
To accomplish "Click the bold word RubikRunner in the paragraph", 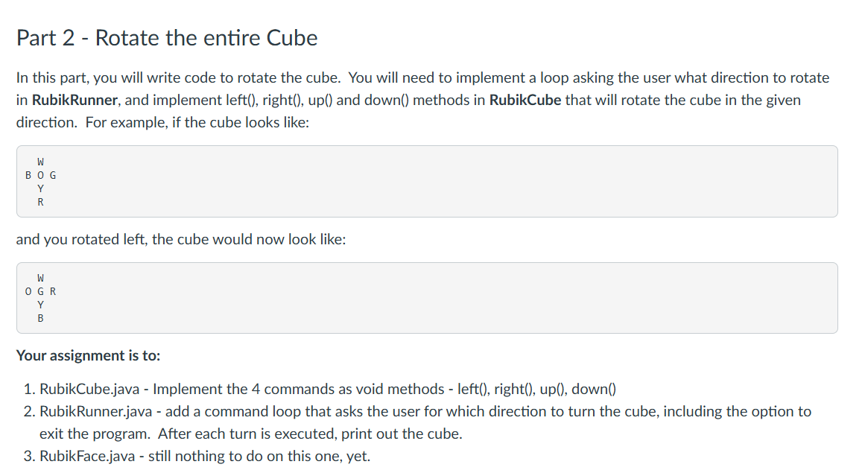I will coord(75,100).
